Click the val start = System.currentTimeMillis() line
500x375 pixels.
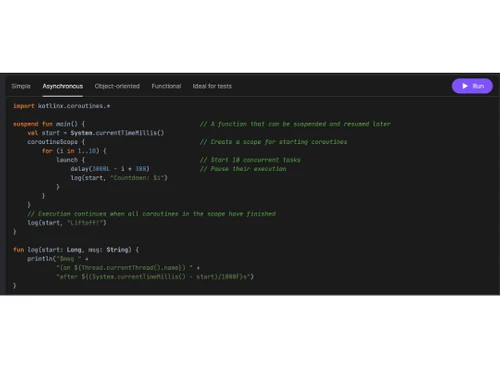96,133
